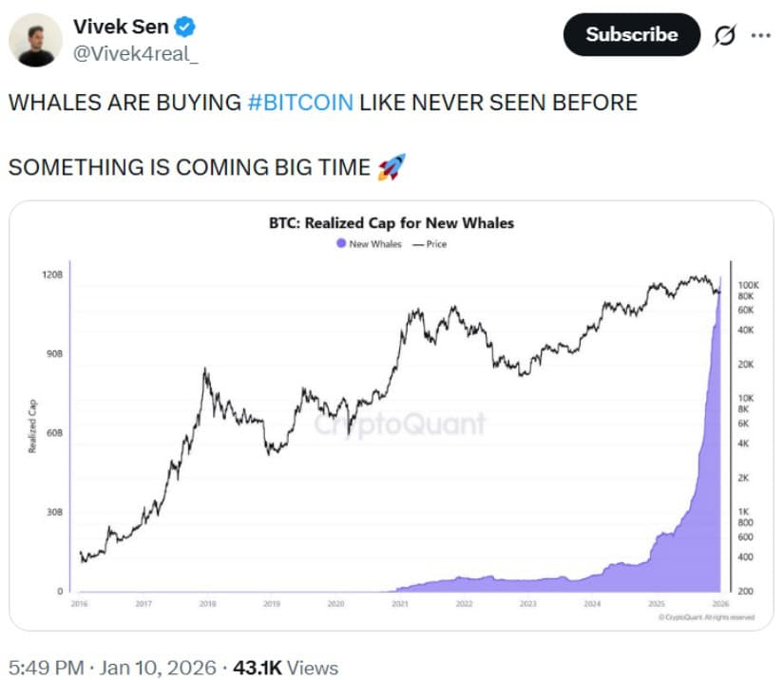The width and height of the screenshot is (784, 680).
Task: Click the chart title about Realized Cap
Action: [x=392, y=223]
